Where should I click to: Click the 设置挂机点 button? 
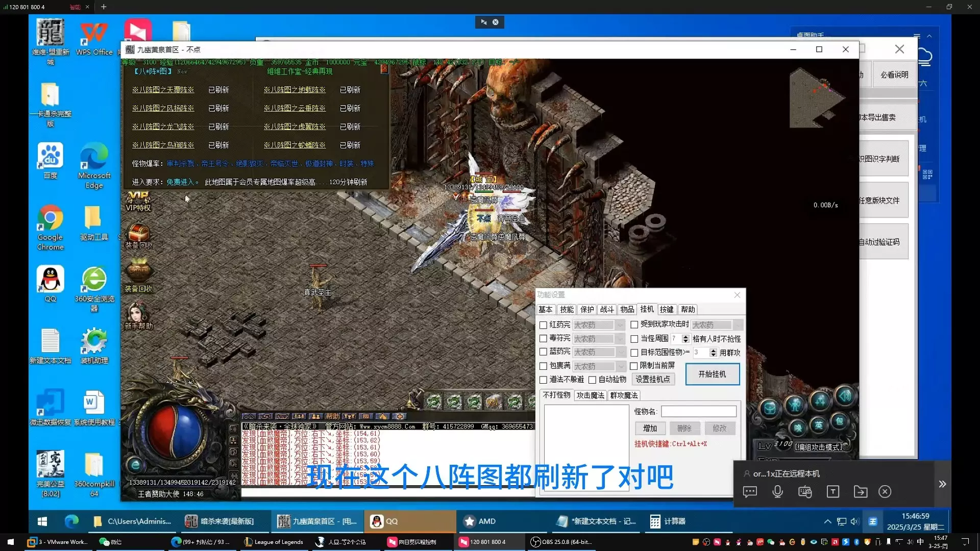(x=653, y=380)
